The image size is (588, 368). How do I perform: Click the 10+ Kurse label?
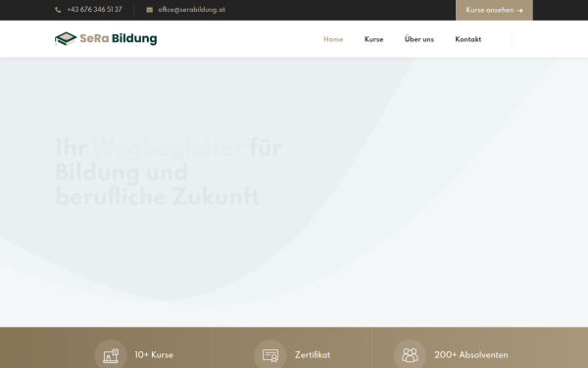pyautogui.click(x=154, y=355)
